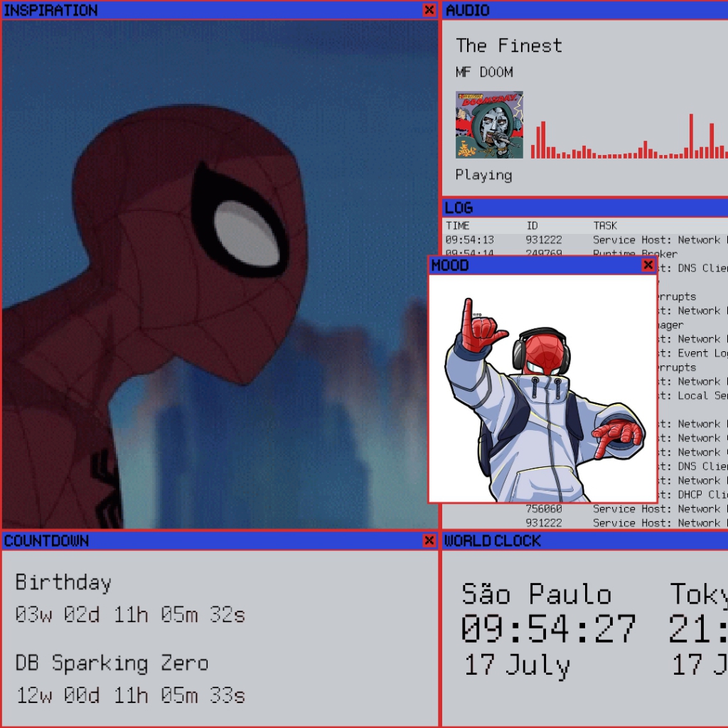Click countdown value 12w 00d 11h 05m 33s
Viewport: 728px width, 728px height.
pos(130,695)
